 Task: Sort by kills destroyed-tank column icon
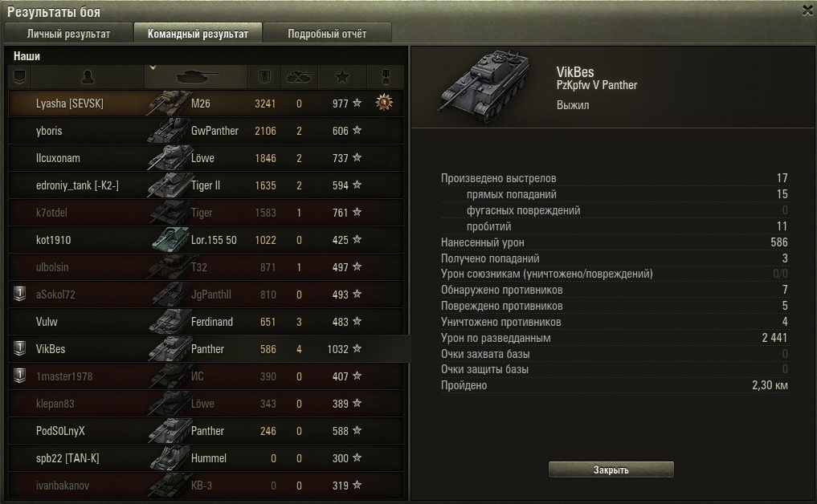pos(299,77)
